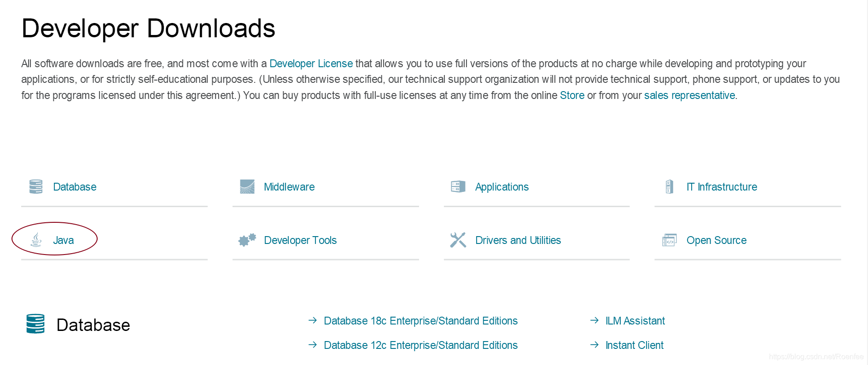This screenshot has width=868, height=365.
Task: Open the Middleware category link
Action: [289, 187]
